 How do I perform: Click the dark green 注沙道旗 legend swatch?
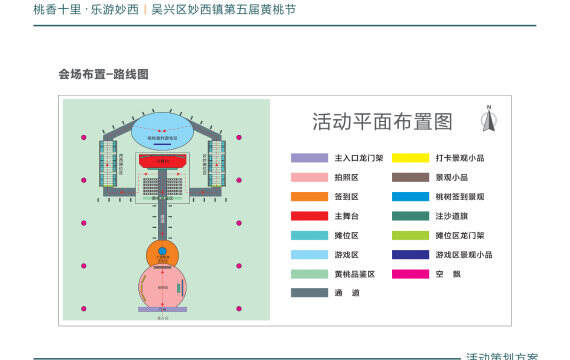[x=410, y=216]
